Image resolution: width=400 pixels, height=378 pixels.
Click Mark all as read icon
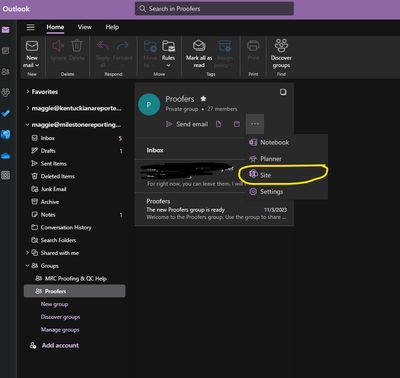(x=199, y=46)
